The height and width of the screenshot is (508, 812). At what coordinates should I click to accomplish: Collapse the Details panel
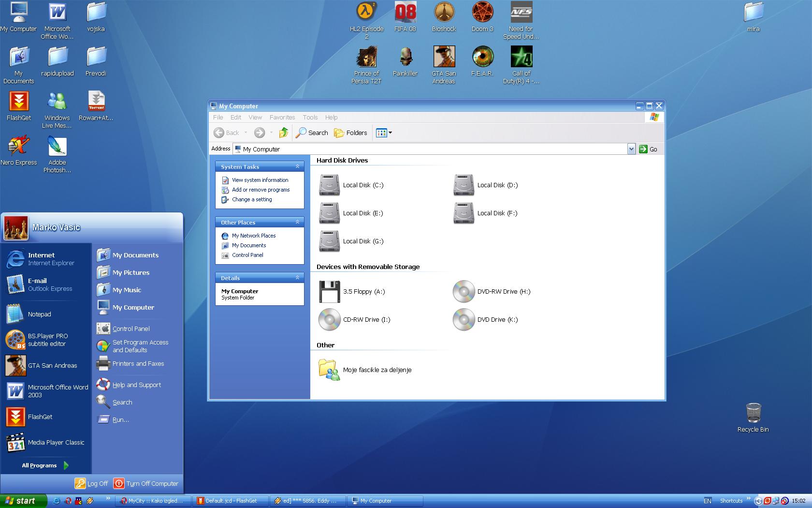click(297, 278)
